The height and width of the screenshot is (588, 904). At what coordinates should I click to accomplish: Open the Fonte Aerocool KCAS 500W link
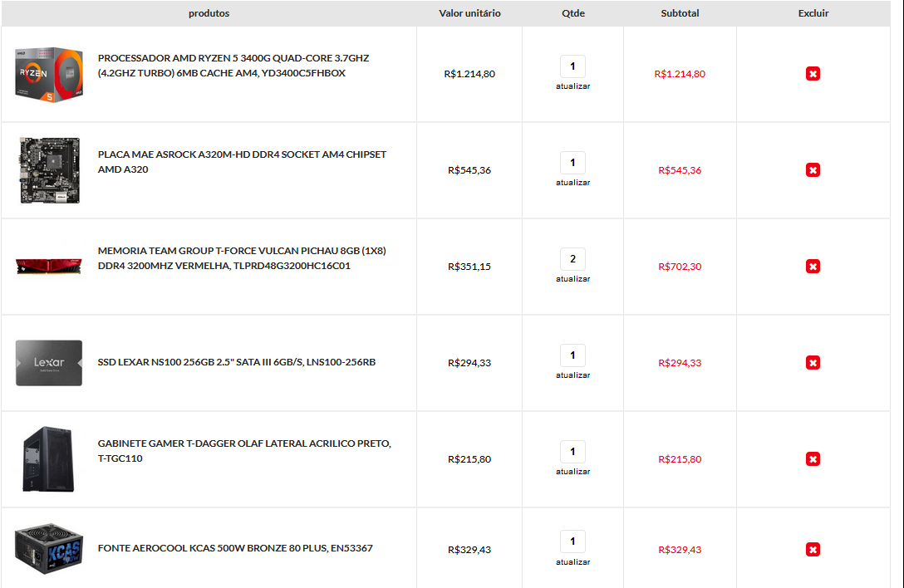pyautogui.click(x=235, y=547)
